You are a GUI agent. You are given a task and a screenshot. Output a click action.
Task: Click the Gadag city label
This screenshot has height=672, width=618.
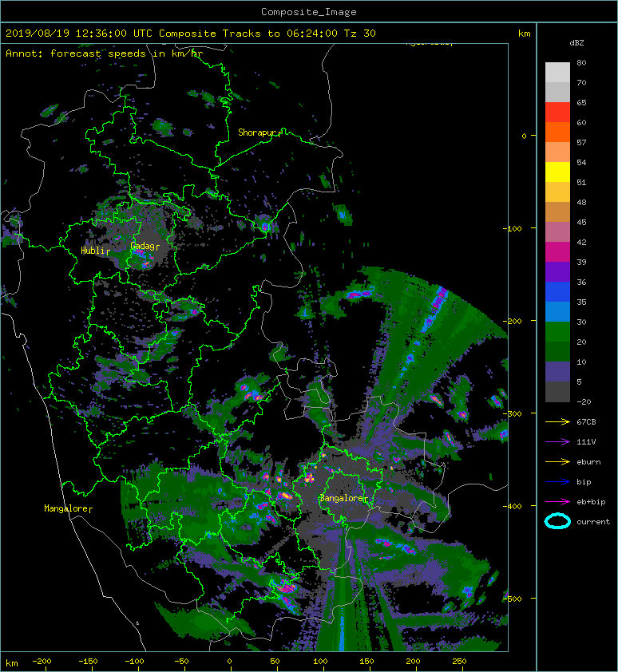(145, 246)
